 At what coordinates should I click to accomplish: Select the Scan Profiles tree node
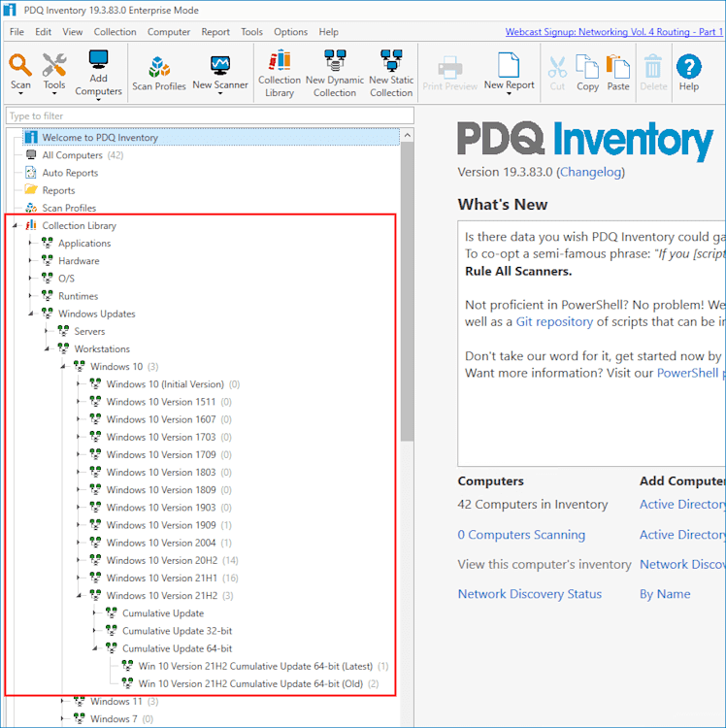[x=69, y=208]
